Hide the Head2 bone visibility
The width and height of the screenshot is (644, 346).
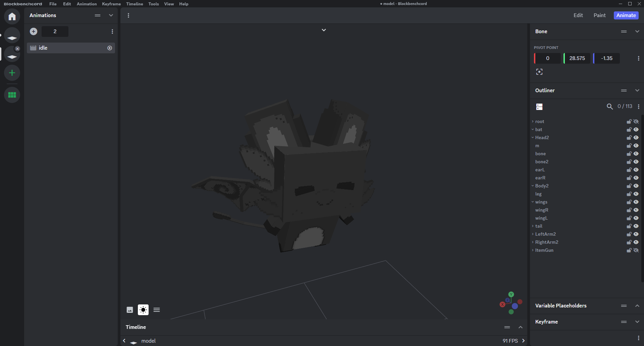636,137
